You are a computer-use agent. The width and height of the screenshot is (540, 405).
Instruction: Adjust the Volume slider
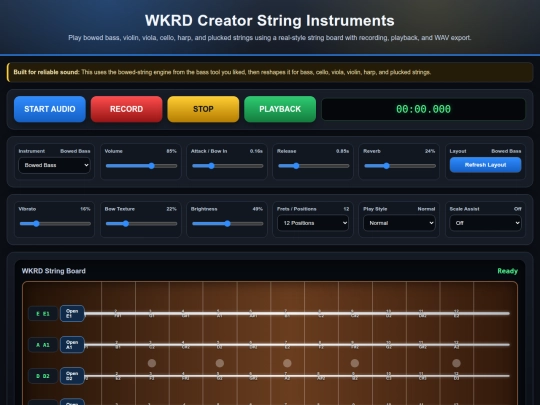pyautogui.click(x=141, y=166)
